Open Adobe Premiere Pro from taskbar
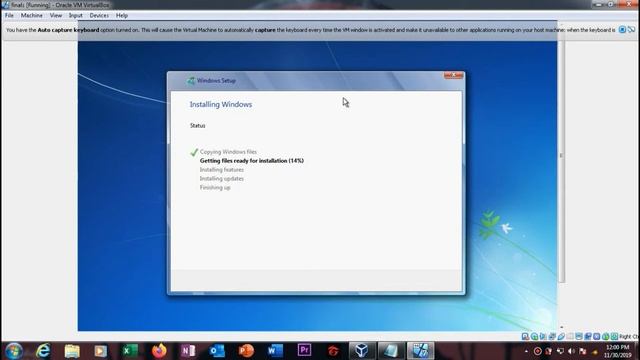This screenshot has width=640, height=360. 304,350
